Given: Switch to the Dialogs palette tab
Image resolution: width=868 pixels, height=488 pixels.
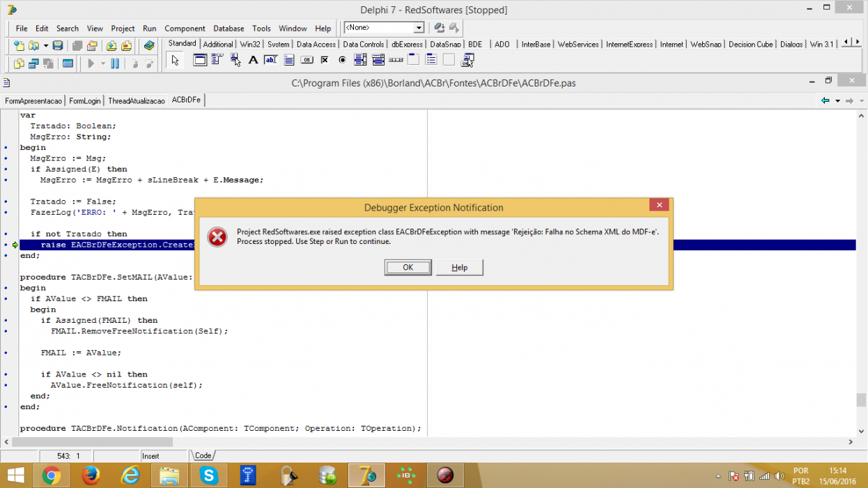Looking at the screenshot, I should click(x=791, y=44).
